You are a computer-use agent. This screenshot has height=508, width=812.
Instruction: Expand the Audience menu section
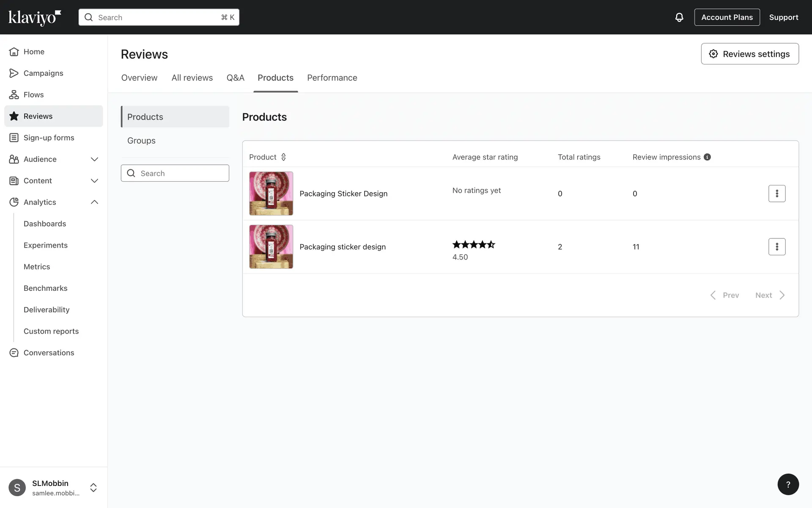pyautogui.click(x=94, y=159)
